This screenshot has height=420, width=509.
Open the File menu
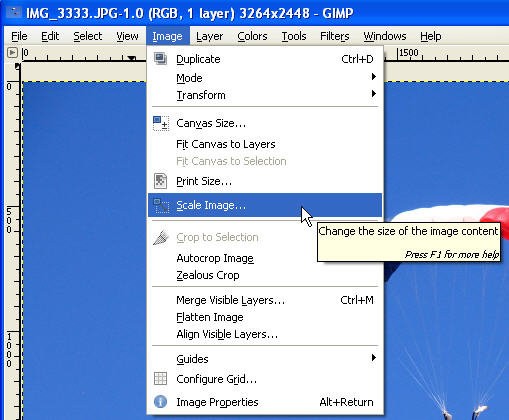pyautogui.click(x=19, y=36)
